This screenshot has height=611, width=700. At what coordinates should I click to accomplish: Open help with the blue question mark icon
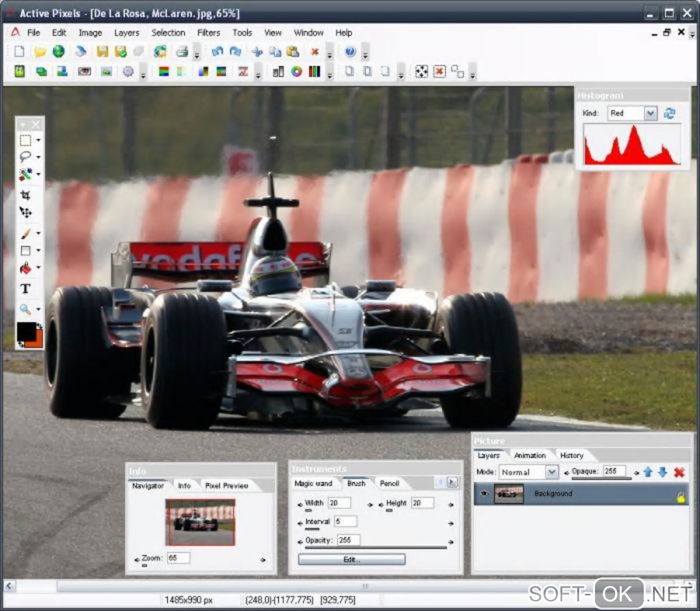[x=351, y=51]
